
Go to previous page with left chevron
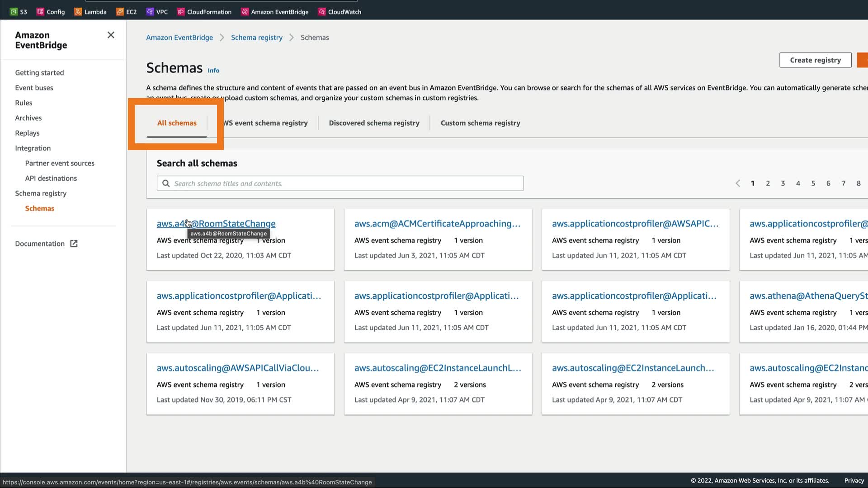(x=738, y=183)
